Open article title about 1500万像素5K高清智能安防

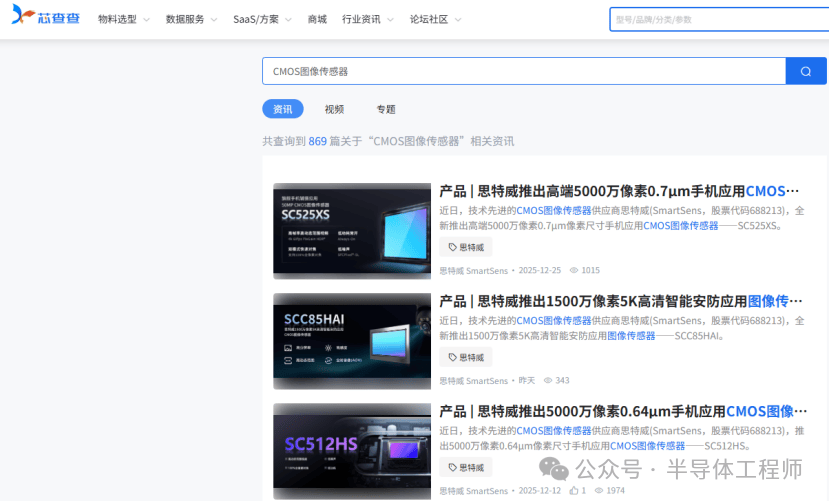click(x=621, y=301)
